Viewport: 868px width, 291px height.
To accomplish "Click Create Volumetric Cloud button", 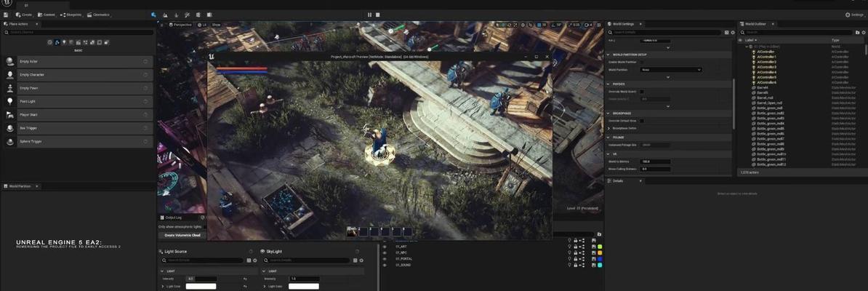I will 182,235.
